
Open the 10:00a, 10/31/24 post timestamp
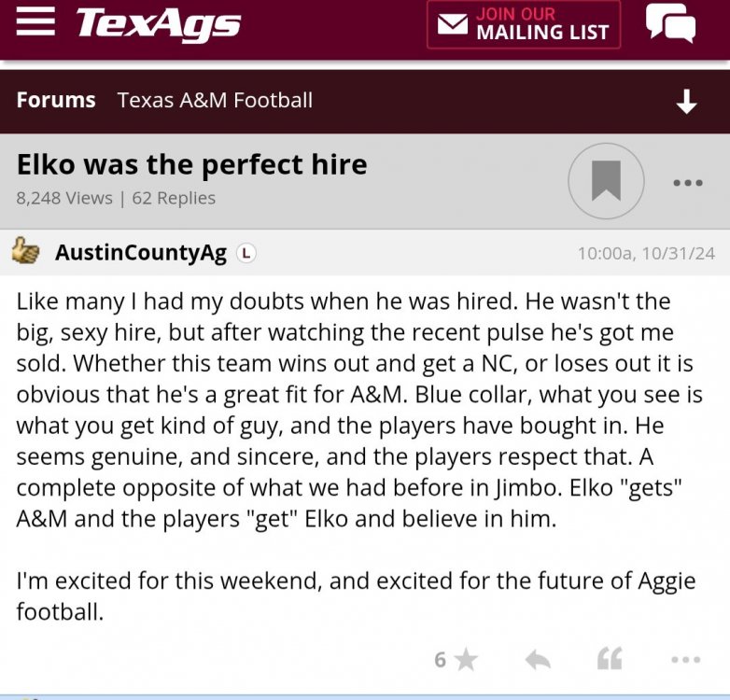pyautogui.click(x=646, y=253)
